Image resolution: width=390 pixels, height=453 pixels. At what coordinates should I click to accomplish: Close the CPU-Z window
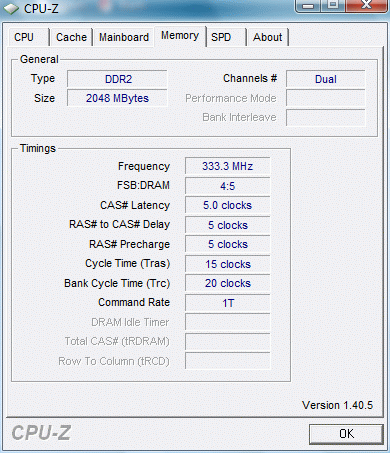pos(367,6)
